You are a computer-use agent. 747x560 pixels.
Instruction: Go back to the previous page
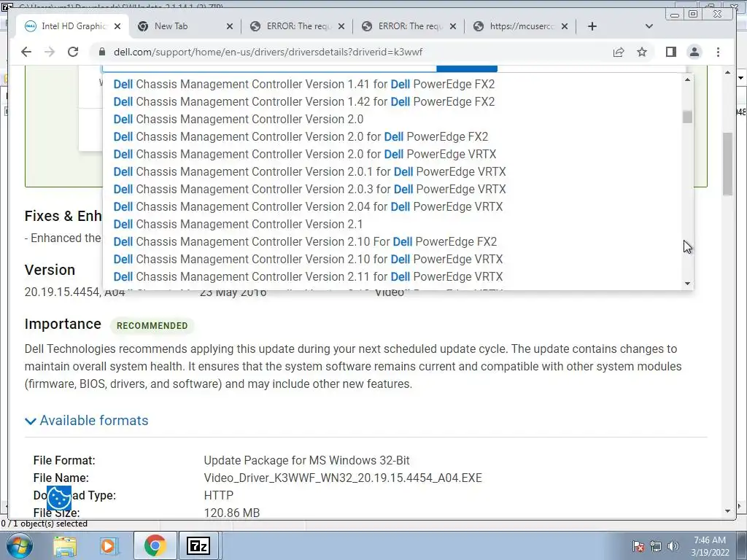(26, 52)
